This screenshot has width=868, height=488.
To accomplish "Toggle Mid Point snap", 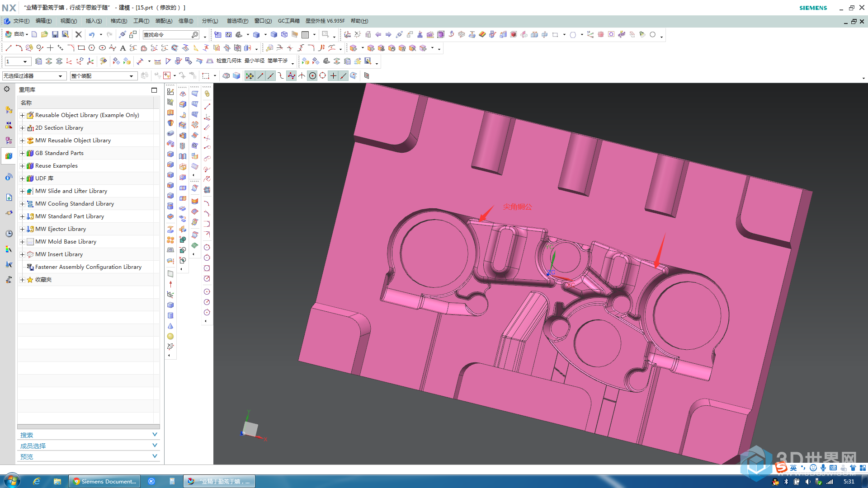I will coord(270,76).
